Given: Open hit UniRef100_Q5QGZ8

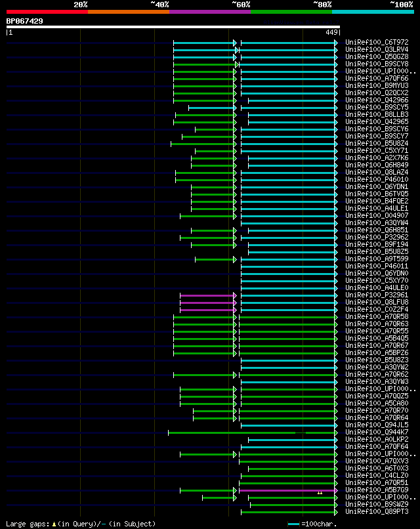Looking at the screenshot, I should 377,56.
